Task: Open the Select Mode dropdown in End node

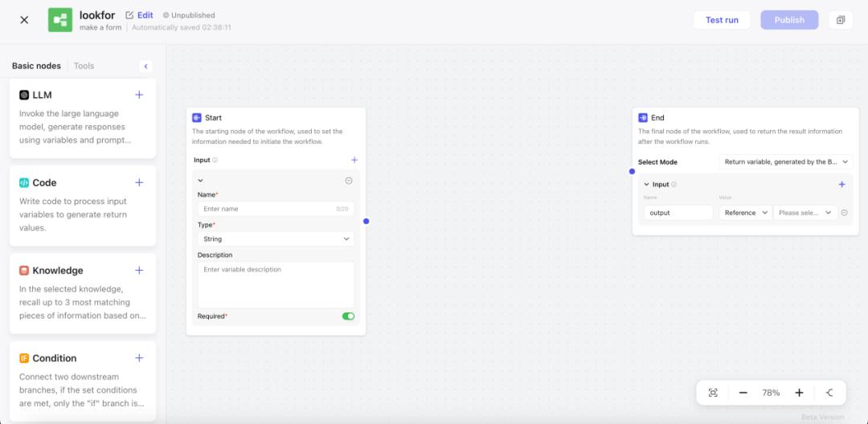Action: tap(784, 161)
